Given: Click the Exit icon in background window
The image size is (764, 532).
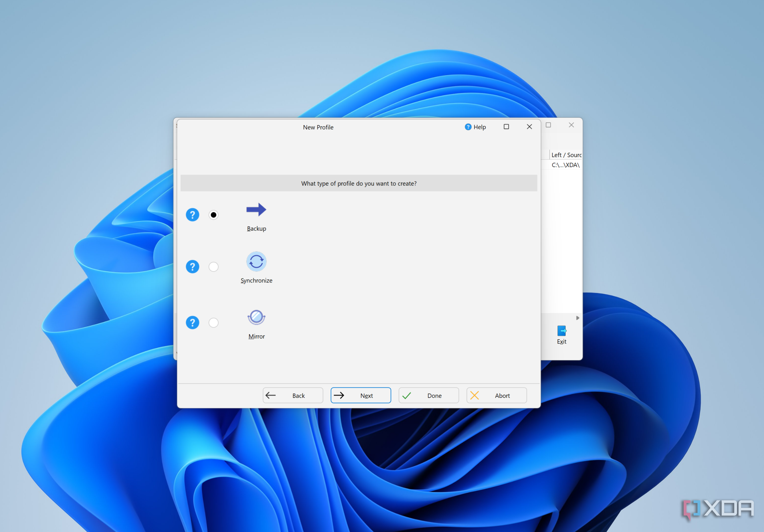Looking at the screenshot, I should point(561,331).
